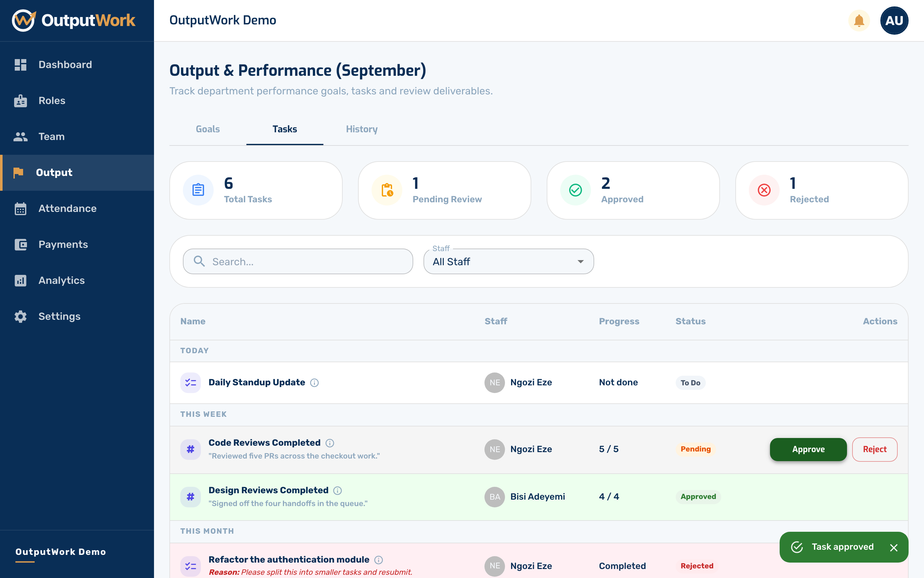The image size is (924, 578).
Task: Dismiss the Task approved toast
Action: coord(894,547)
